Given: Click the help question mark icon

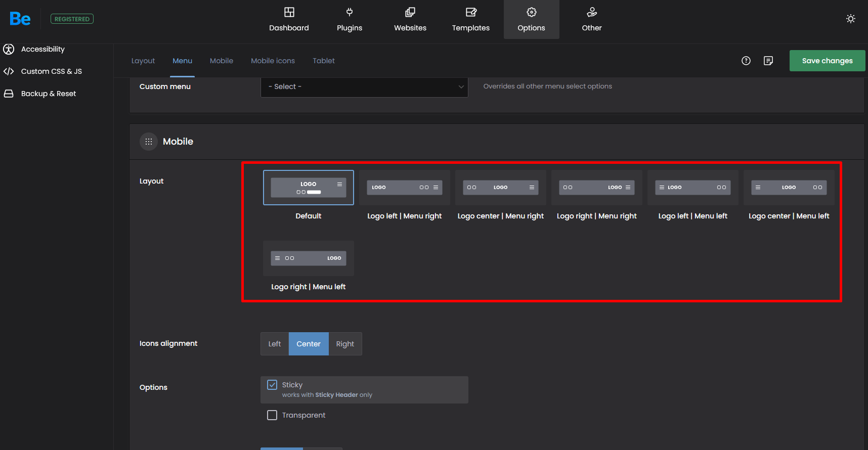Looking at the screenshot, I should [746, 61].
